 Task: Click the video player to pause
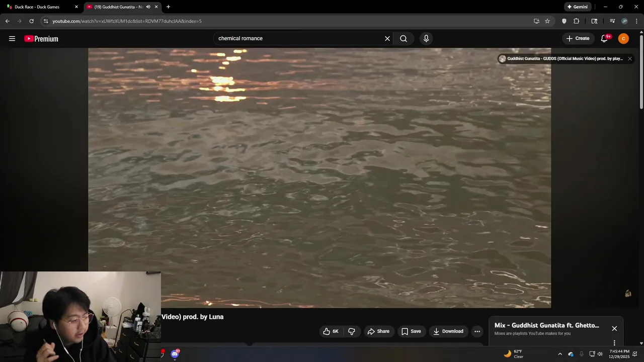(319, 178)
